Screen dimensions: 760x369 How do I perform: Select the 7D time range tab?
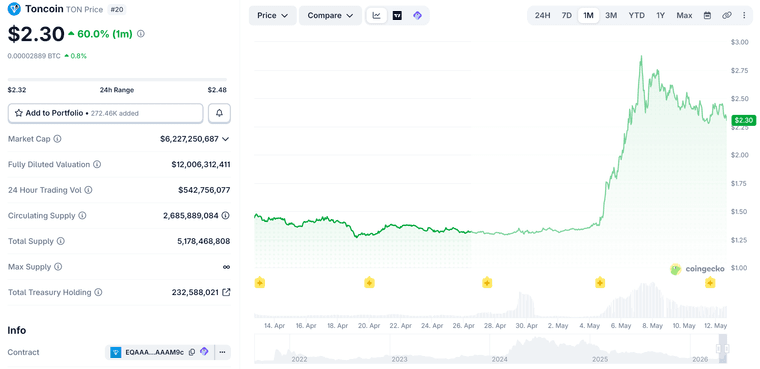pyautogui.click(x=567, y=16)
